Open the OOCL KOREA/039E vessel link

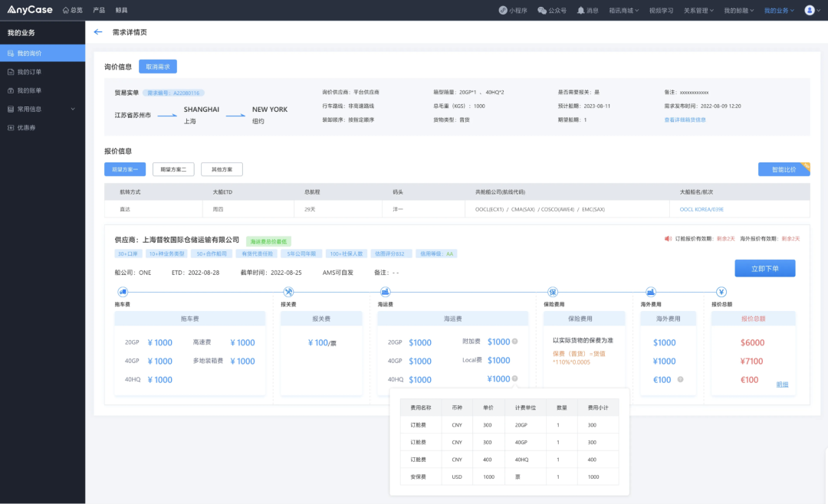coord(701,209)
